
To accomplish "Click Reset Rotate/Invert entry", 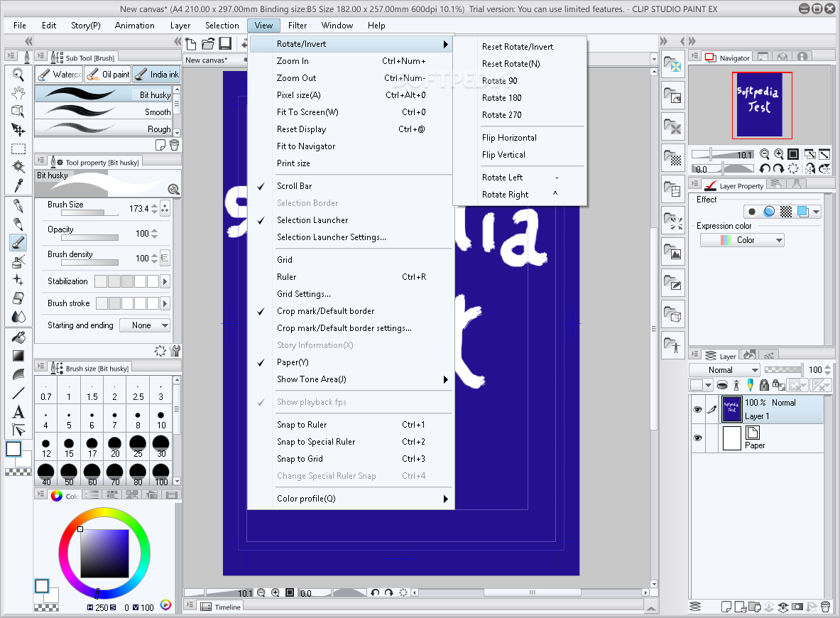I will coord(520,47).
